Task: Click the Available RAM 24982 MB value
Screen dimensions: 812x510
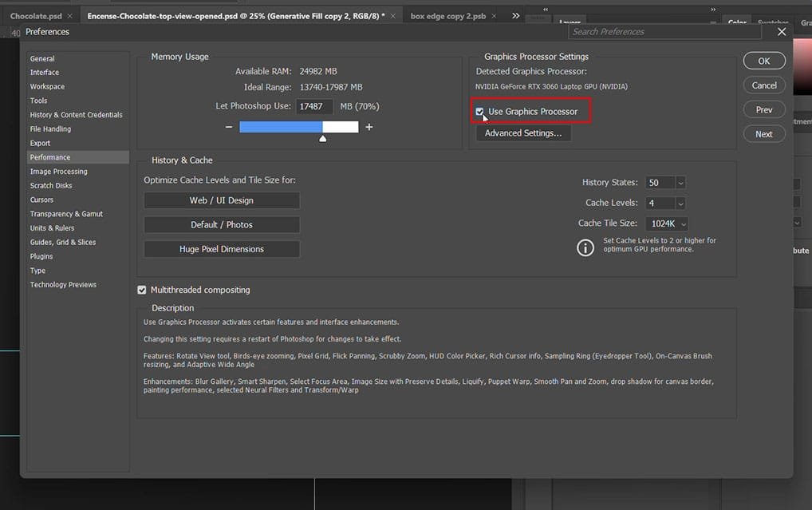Action: pos(318,72)
